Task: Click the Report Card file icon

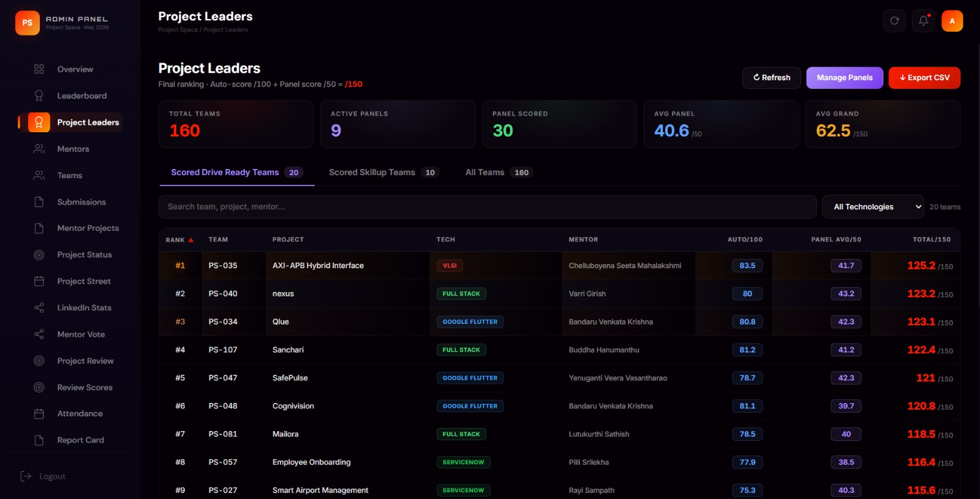Action: [39, 440]
